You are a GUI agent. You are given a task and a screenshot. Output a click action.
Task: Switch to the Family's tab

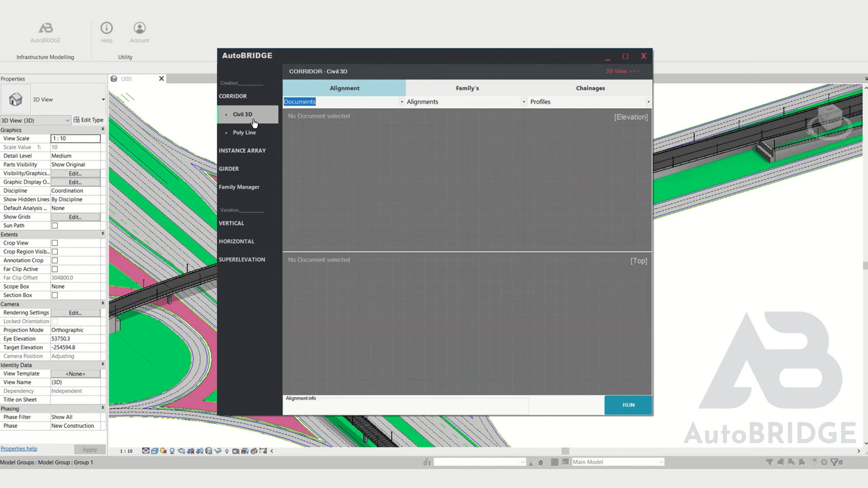point(467,88)
